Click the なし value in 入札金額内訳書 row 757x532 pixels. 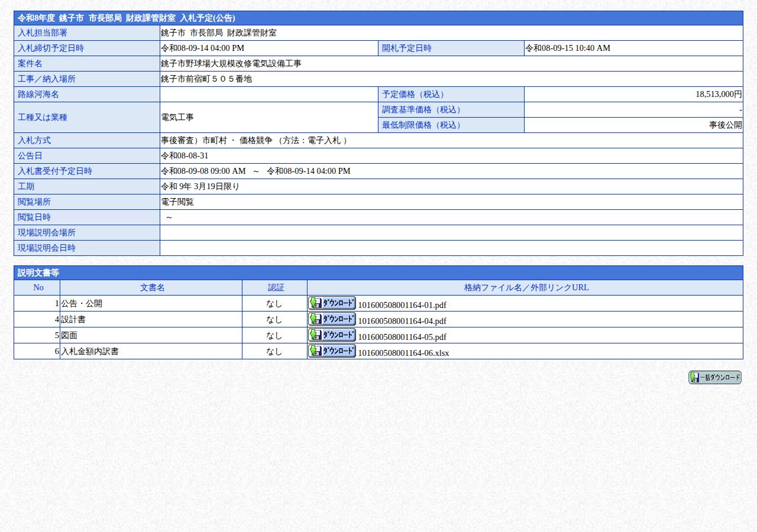pyautogui.click(x=274, y=351)
